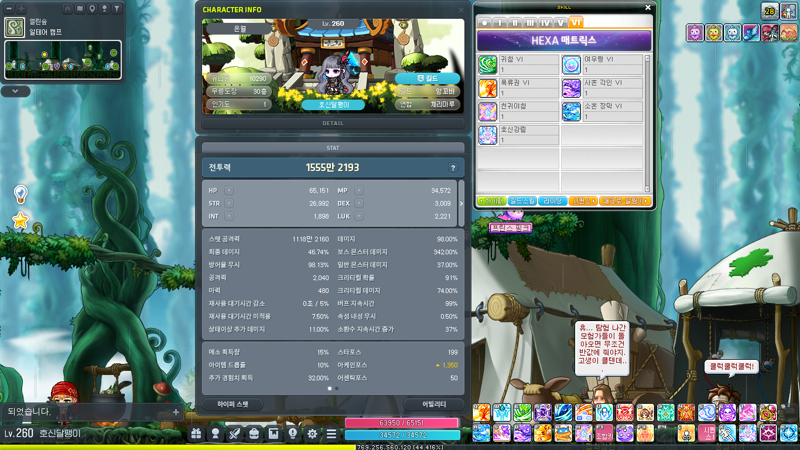Image resolution: width=800 pixels, height=450 pixels.
Task: Open the 시퀀스 arrow button in skill window
Action: [x=583, y=201]
